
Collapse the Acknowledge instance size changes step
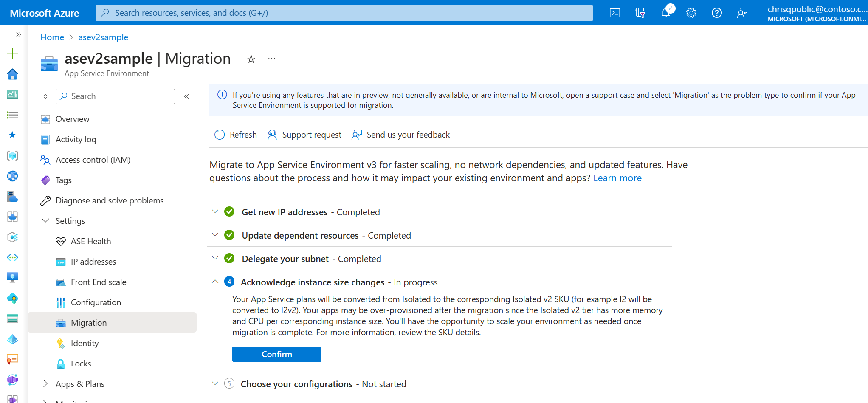pyautogui.click(x=215, y=282)
